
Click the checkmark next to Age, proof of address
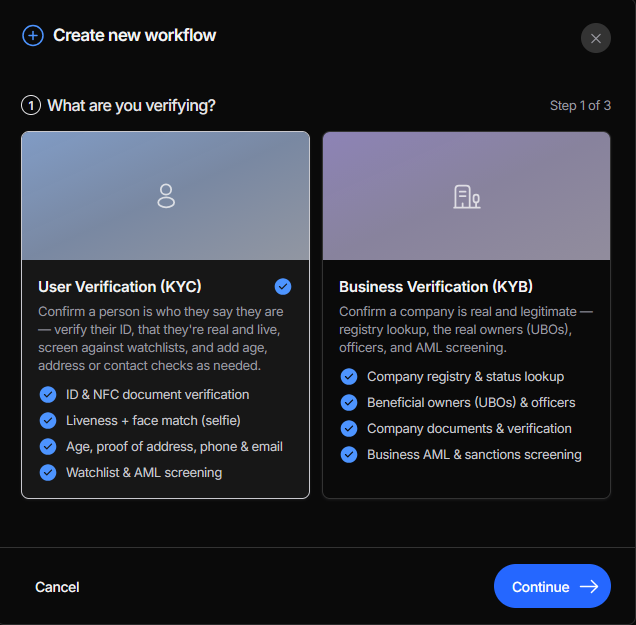pos(48,447)
